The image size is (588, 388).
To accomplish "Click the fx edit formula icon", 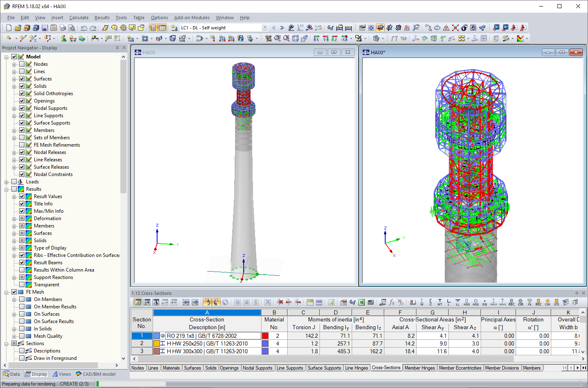I will (391, 302).
